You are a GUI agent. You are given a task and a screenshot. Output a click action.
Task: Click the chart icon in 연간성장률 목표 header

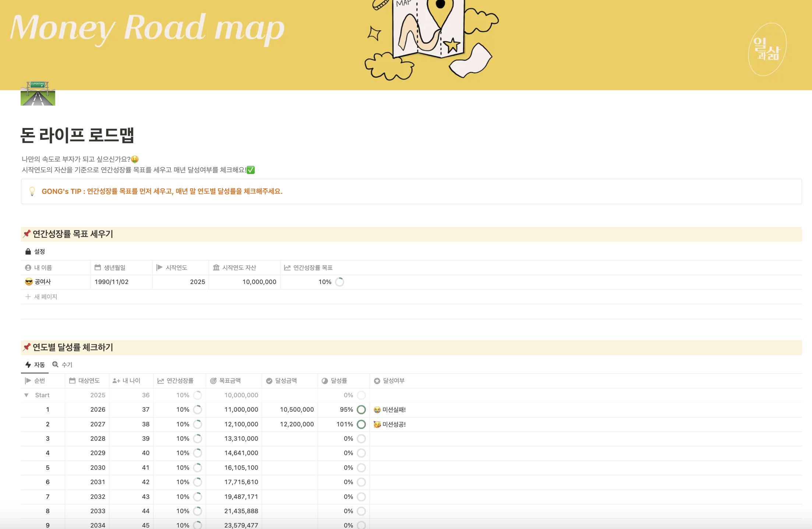click(x=287, y=267)
